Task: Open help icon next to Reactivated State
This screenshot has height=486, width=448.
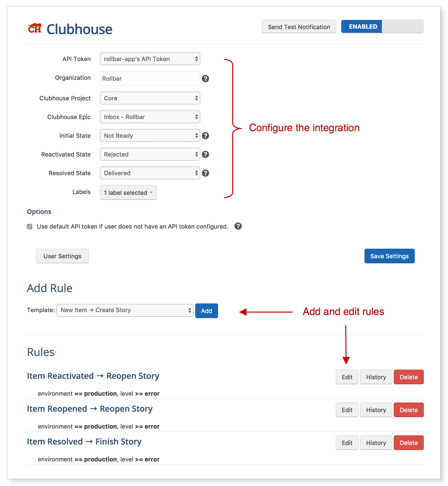Action: pyautogui.click(x=205, y=154)
